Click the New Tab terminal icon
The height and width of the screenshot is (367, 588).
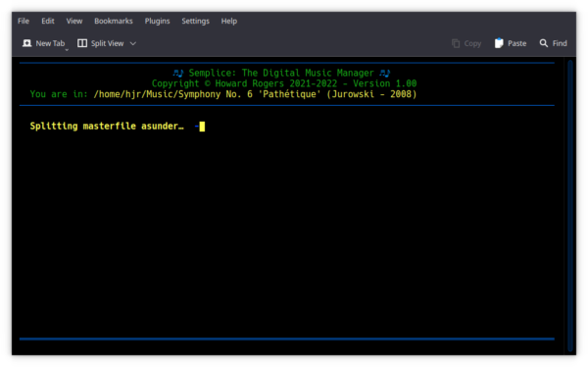tap(27, 43)
